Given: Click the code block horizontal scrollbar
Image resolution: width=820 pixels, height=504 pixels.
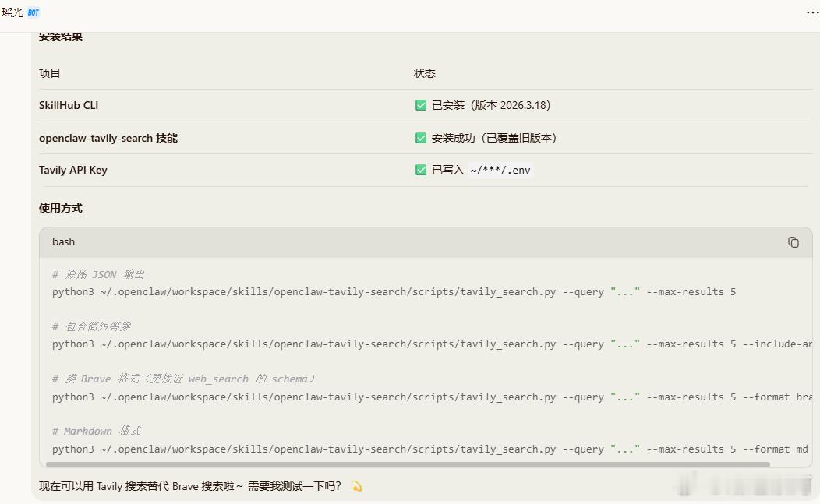Looking at the screenshot, I should pyautogui.click(x=408, y=464).
